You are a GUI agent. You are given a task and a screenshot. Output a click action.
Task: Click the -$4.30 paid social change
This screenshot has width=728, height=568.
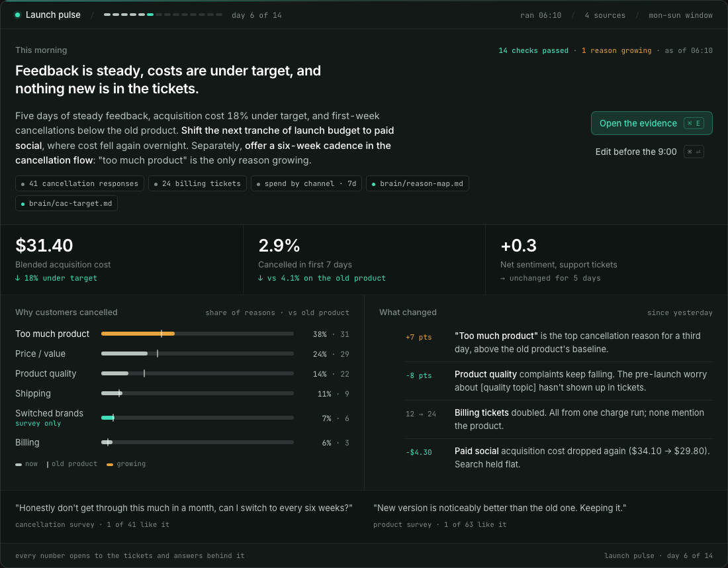point(419,452)
